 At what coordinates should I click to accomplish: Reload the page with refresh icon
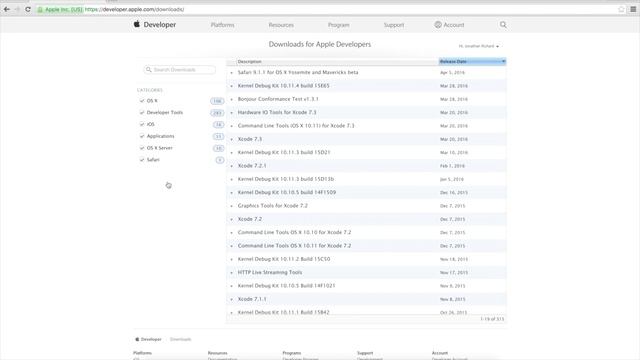coord(28,9)
